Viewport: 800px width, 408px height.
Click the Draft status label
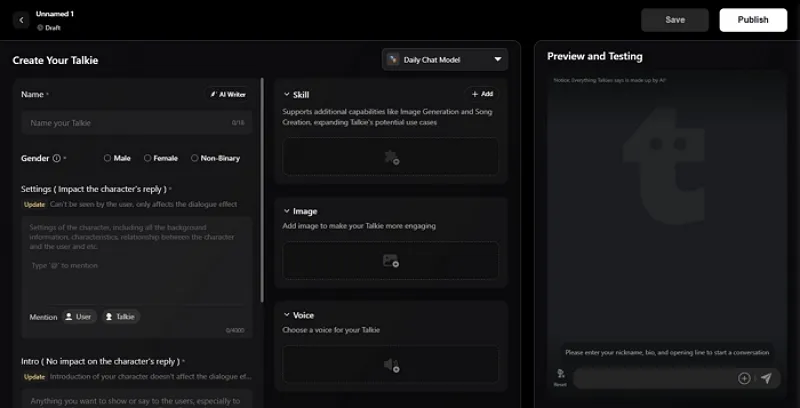(x=49, y=28)
